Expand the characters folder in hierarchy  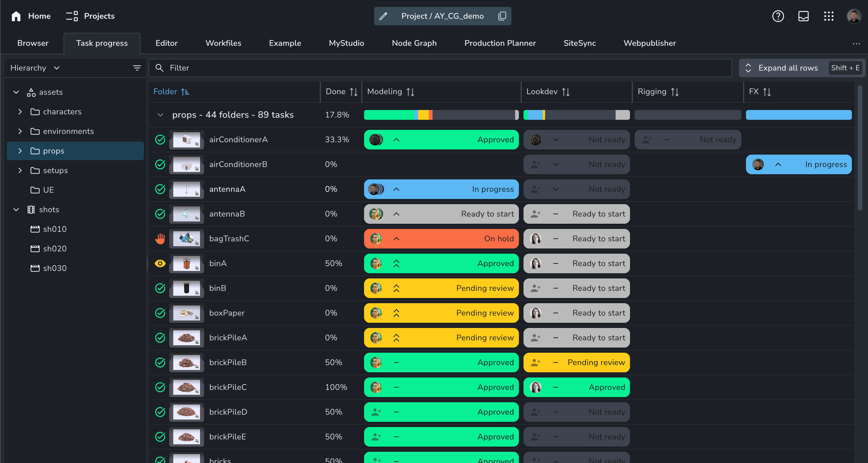pyautogui.click(x=20, y=112)
